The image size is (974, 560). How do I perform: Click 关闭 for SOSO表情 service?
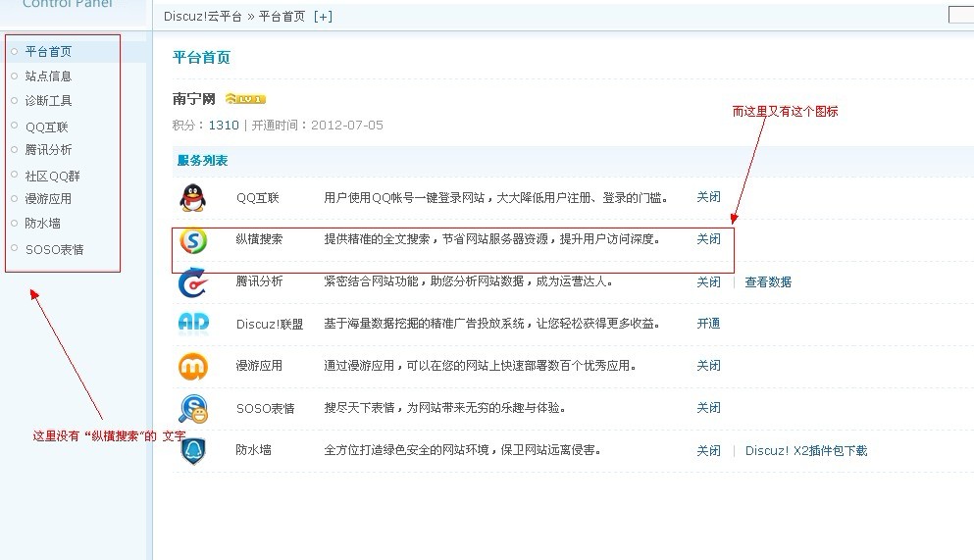(x=708, y=408)
